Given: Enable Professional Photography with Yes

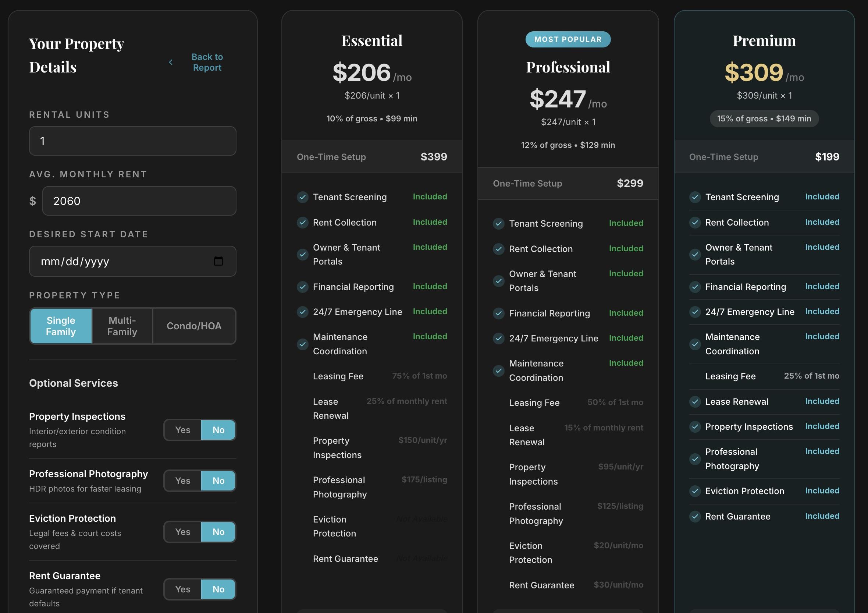Looking at the screenshot, I should point(182,481).
